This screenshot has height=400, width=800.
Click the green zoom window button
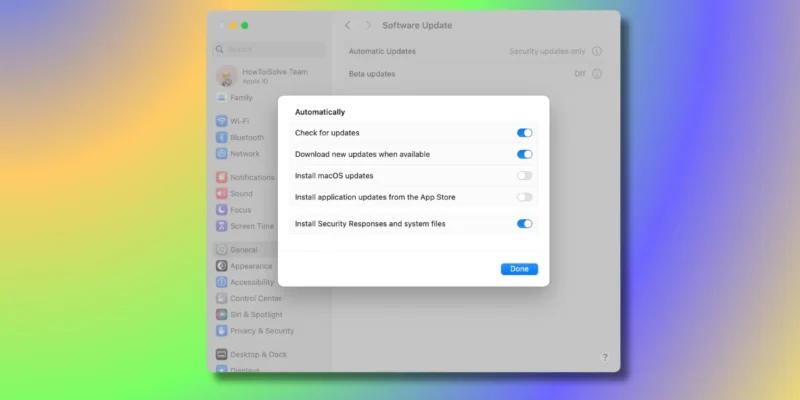point(245,25)
